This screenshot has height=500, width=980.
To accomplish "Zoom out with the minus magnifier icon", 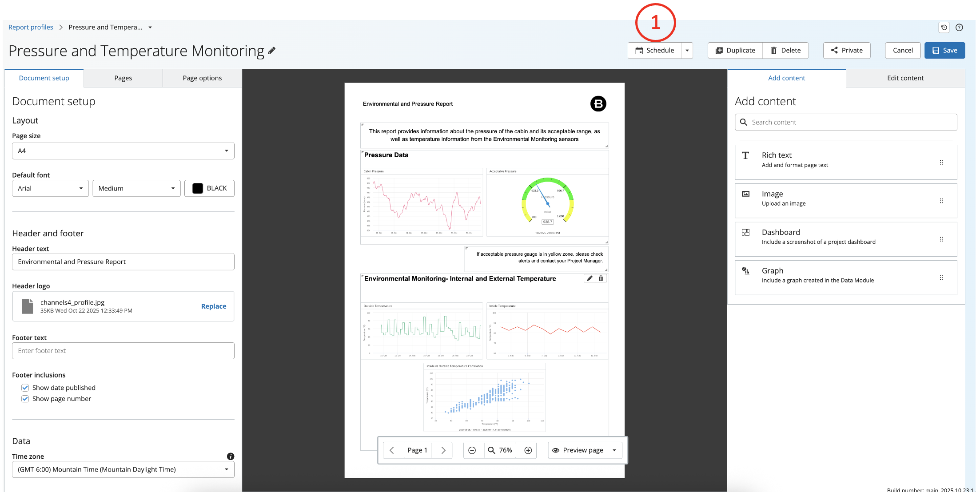I will [472, 450].
